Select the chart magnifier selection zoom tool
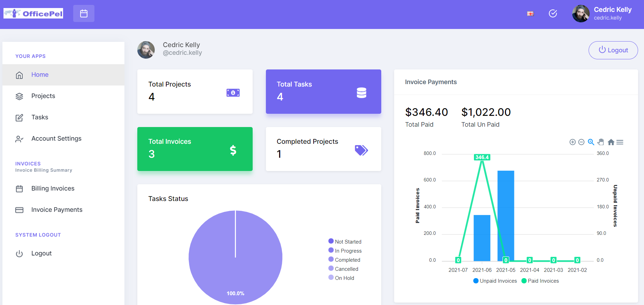Screen dimensions: 644x305 (x=591, y=142)
